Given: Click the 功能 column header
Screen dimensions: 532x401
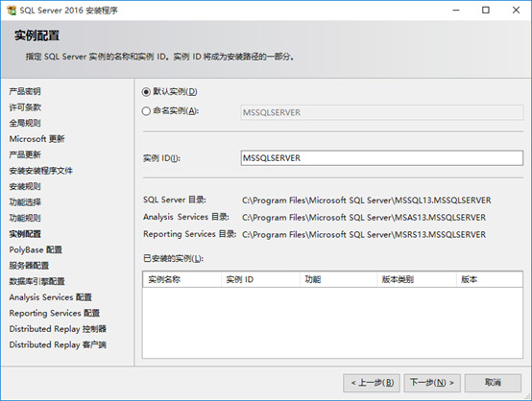Looking at the screenshot, I should (x=339, y=280).
